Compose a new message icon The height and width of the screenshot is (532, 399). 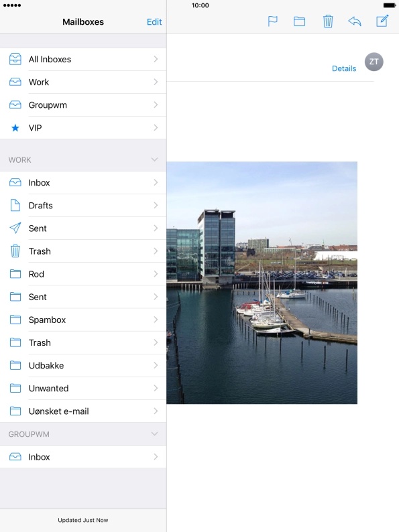382,21
